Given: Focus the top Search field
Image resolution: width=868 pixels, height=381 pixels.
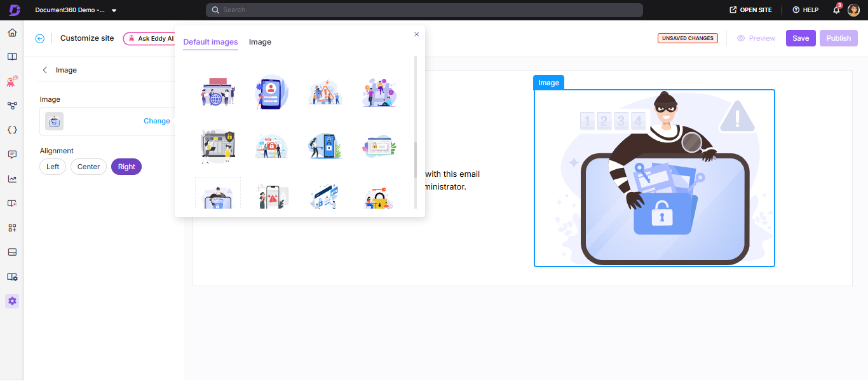Looking at the screenshot, I should pos(424,10).
